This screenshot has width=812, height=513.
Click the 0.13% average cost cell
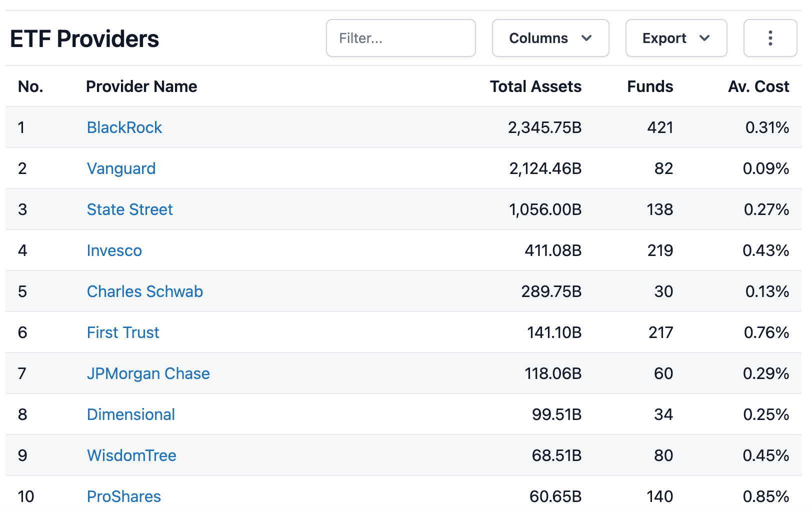point(767,291)
